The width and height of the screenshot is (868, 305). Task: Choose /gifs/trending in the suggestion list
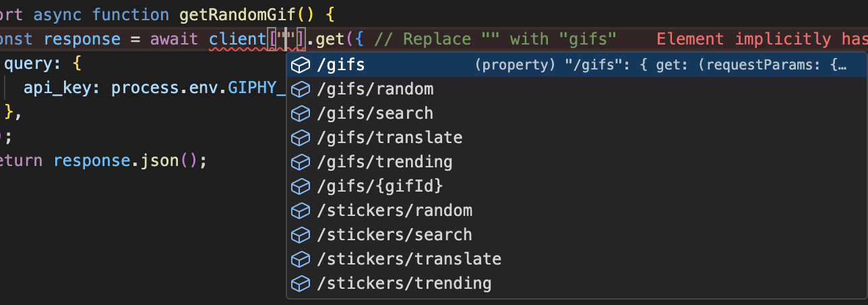[384, 162]
